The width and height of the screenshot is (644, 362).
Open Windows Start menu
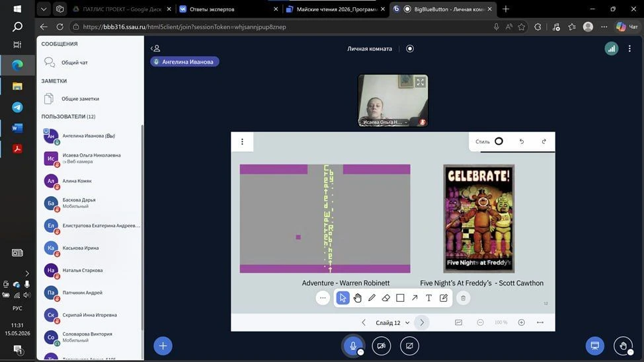[x=17, y=9]
